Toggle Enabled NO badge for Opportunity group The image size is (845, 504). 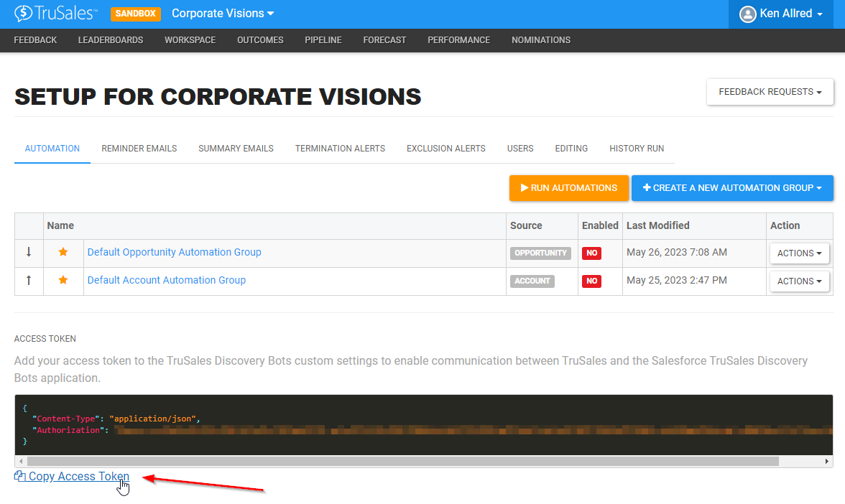click(x=591, y=253)
